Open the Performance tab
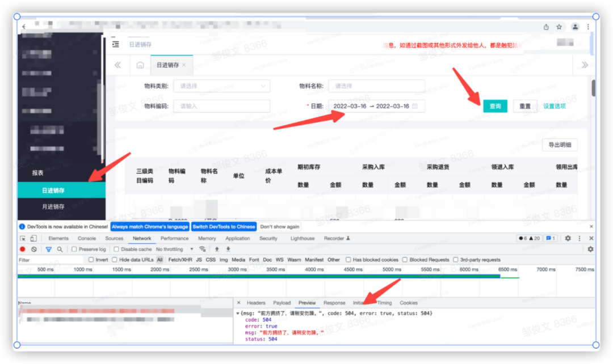The height and width of the screenshot is (364, 613). 174,238
